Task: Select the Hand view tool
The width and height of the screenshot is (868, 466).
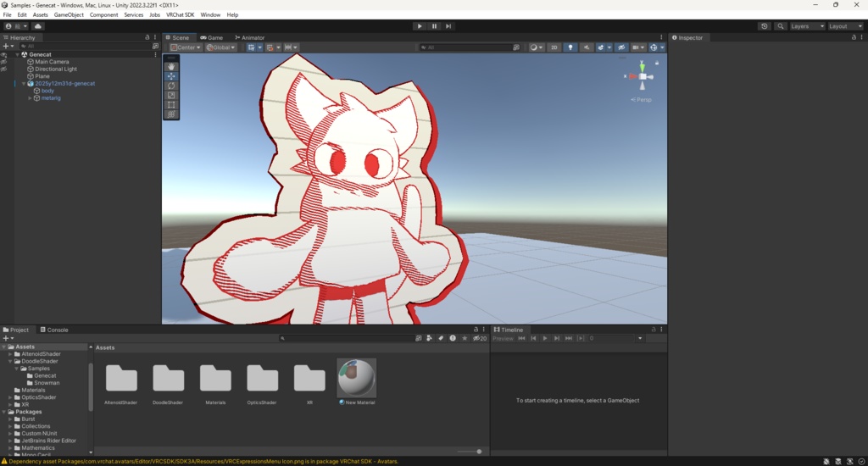Action: click(171, 66)
